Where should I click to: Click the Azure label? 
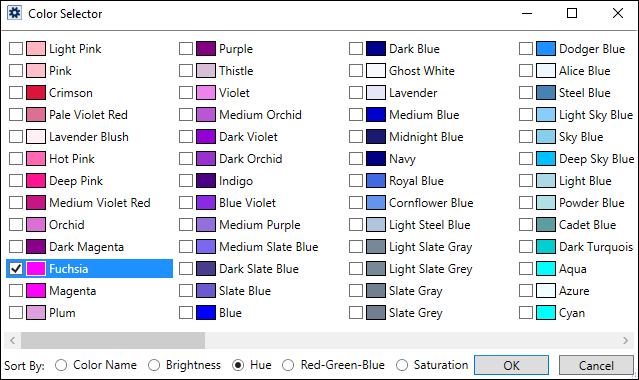click(574, 291)
